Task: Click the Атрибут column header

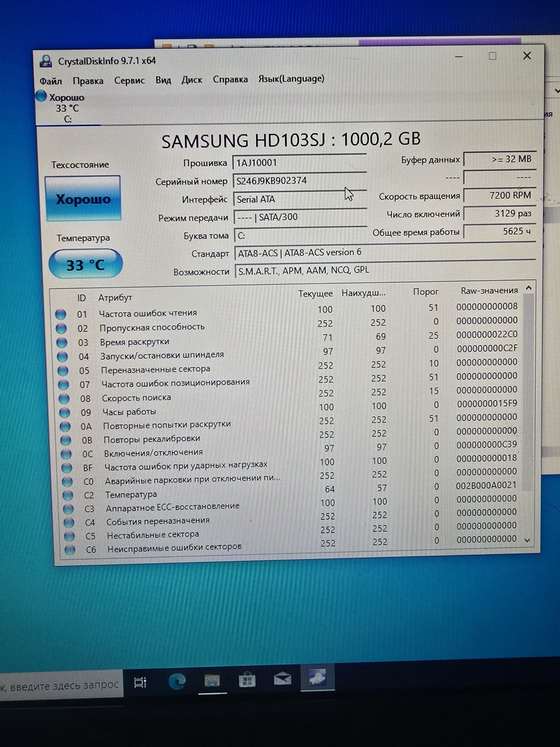Action: click(115, 297)
